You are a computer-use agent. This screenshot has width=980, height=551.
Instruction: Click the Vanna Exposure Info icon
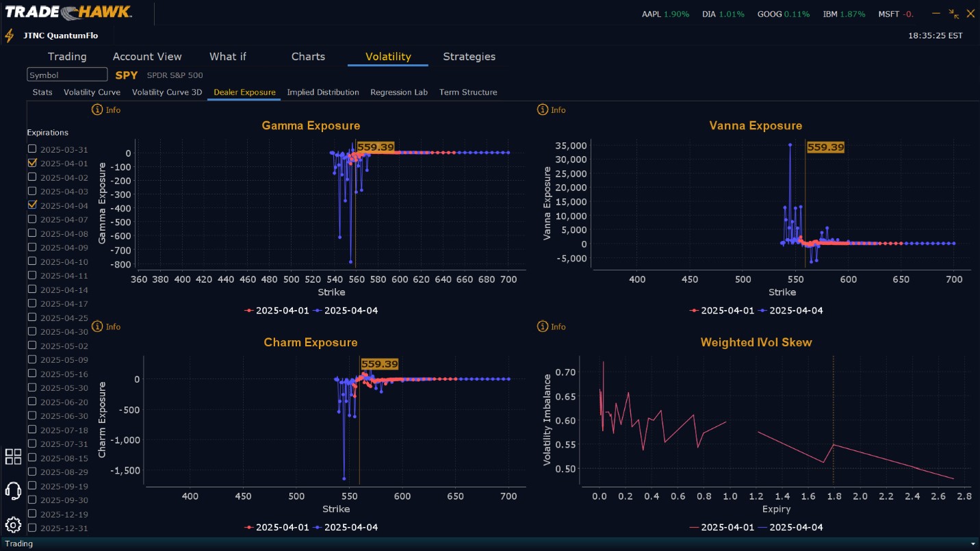coord(543,110)
